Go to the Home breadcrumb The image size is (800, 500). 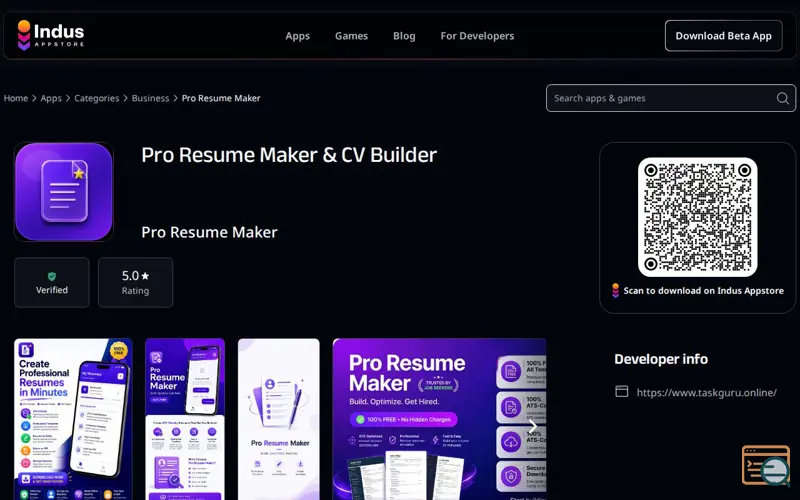point(16,98)
